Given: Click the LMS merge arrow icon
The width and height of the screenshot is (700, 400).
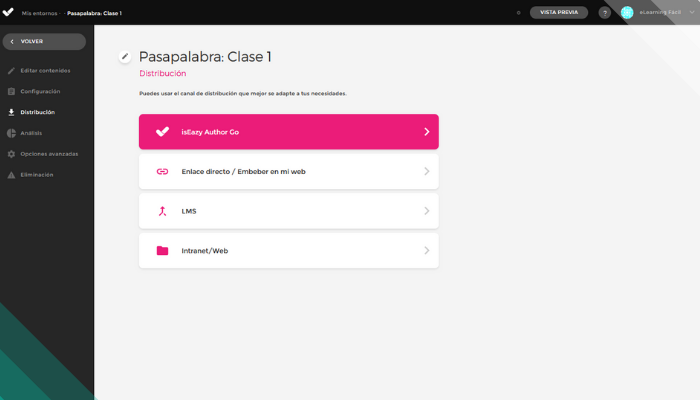Looking at the screenshot, I should [x=162, y=211].
